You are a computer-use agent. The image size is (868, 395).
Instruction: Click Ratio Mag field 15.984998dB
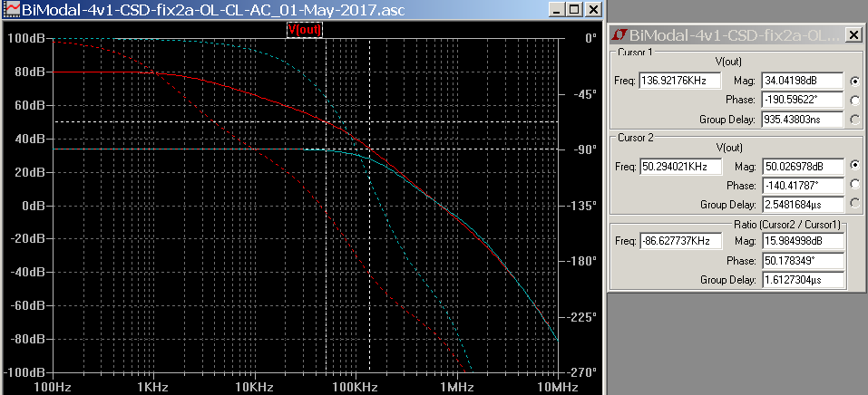803,241
